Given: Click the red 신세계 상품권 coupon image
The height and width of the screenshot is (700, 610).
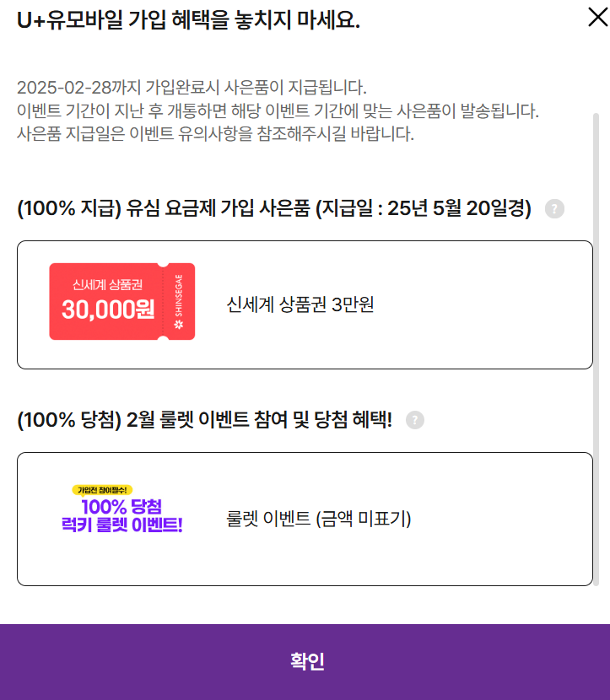Looking at the screenshot, I should [x=121, y=302].
